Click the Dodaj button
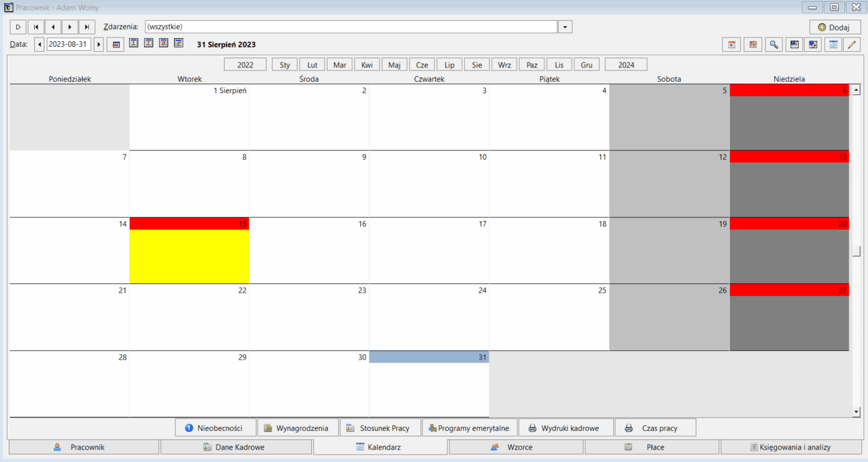This screenshot has width=868, height=462. (x=835, y=27)
